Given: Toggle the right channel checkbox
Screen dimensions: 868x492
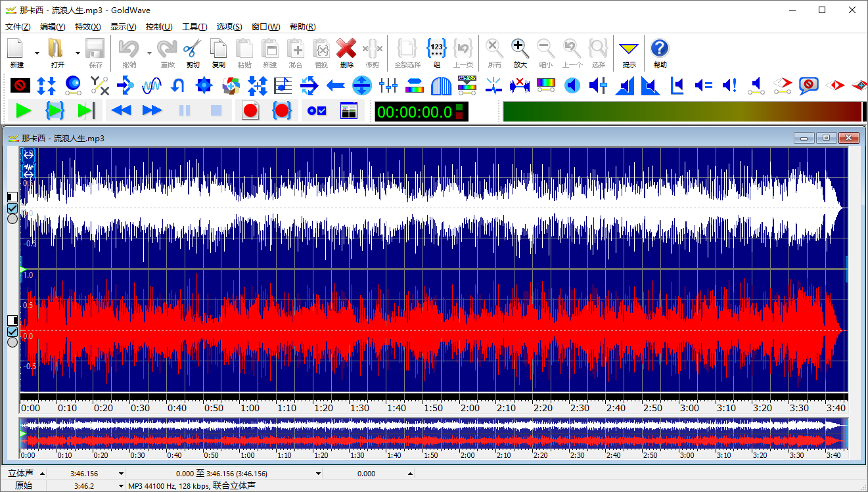Looking at the screenshot, I should (12, 331).
